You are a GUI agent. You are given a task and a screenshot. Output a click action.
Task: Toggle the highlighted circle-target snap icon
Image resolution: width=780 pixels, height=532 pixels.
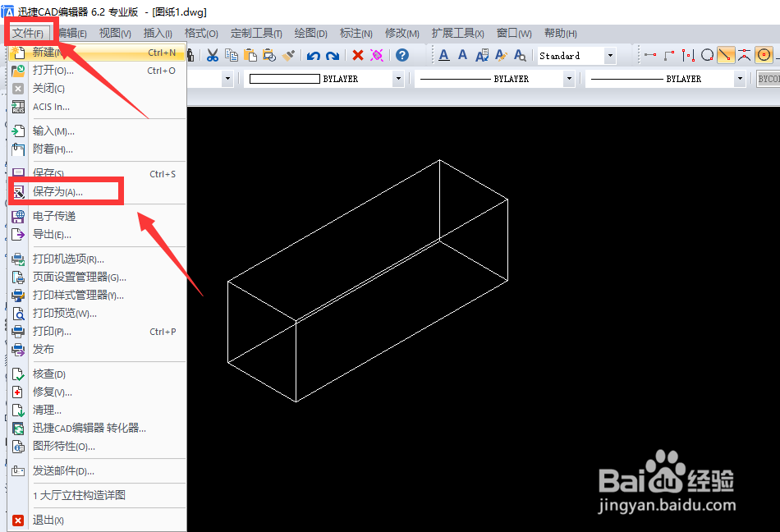764,55
